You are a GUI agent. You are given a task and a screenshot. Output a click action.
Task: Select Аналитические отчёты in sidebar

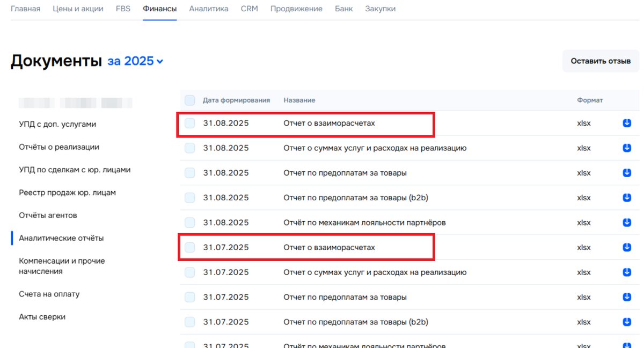tap(61, 238)
